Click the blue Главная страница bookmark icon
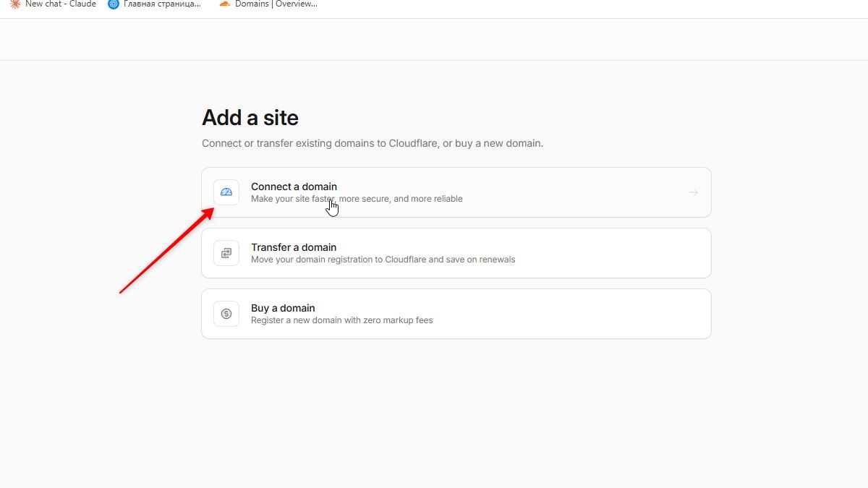Viewport: 868px width, 488px height. (x=114, y=4)
